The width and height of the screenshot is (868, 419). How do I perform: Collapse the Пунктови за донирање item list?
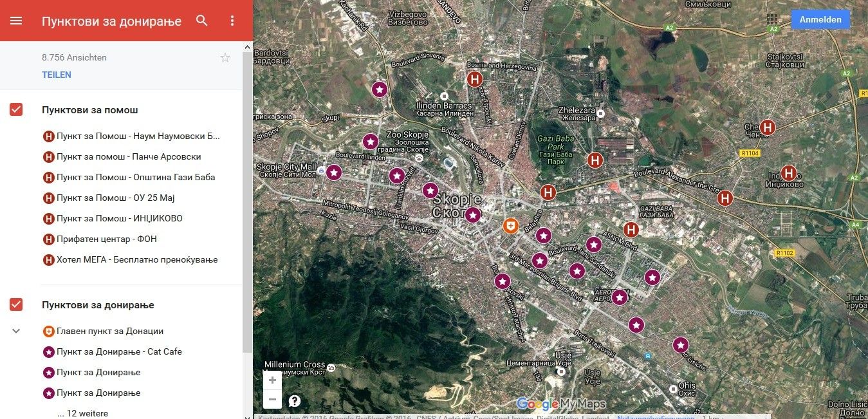coord(15,330)
